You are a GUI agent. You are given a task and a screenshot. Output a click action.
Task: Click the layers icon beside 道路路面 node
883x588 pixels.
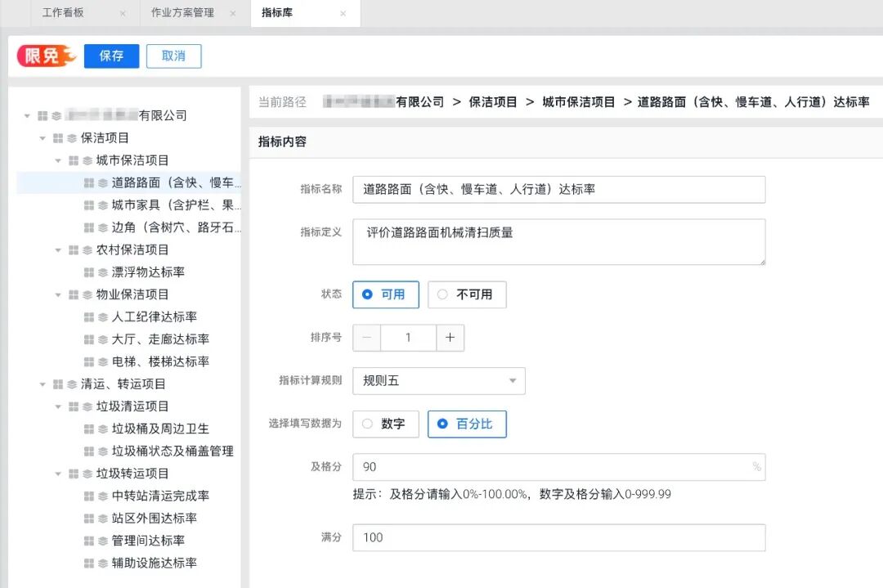[101, 183]
